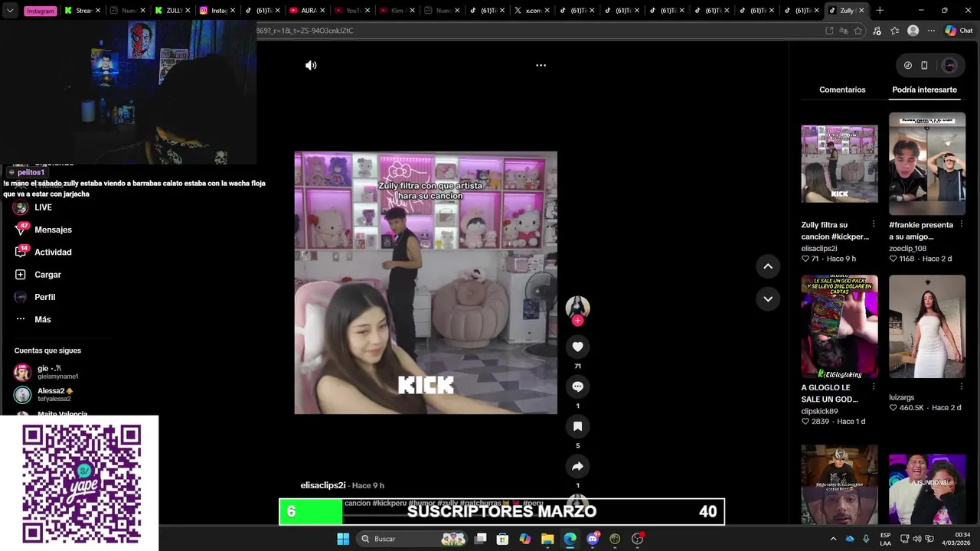This screenshot has width=980, height=551.
Task: Open the ESP LAA language switcher
Action: 885,539
